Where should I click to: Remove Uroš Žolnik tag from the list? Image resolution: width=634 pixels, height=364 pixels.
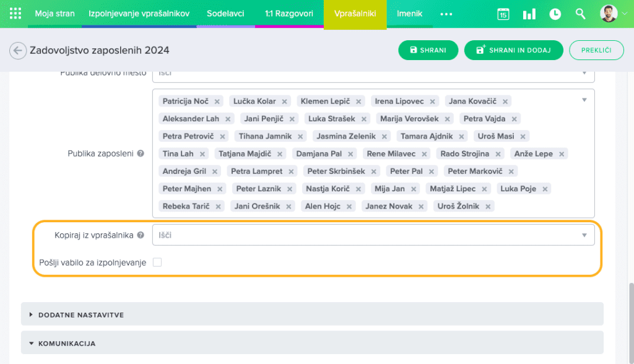pos(489,207)
